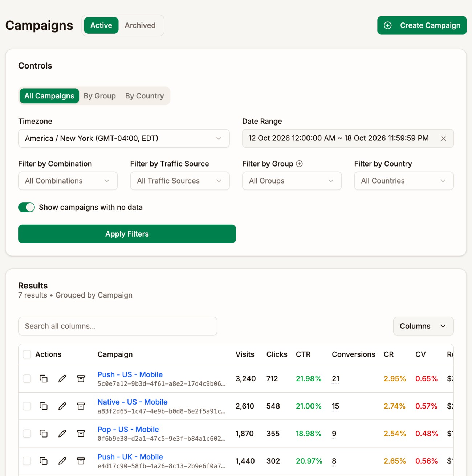Viewport: 472px width, 476px height.
Task: Click the Date Range field
Action: [x=348, y=138]
